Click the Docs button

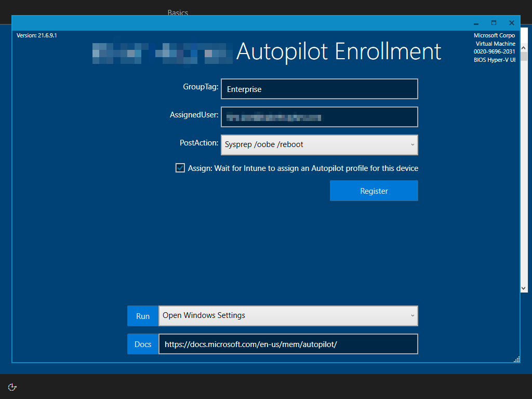(x=143, y=344)
